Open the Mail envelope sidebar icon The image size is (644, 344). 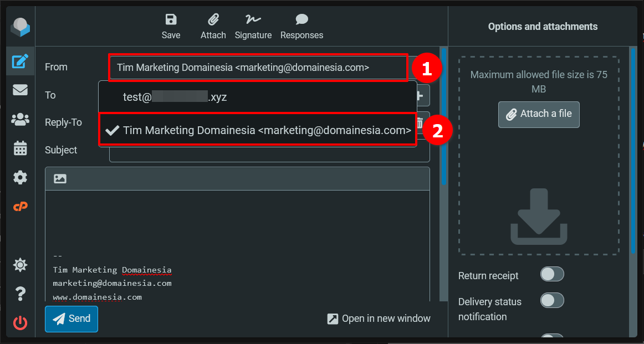click(20, 90)
